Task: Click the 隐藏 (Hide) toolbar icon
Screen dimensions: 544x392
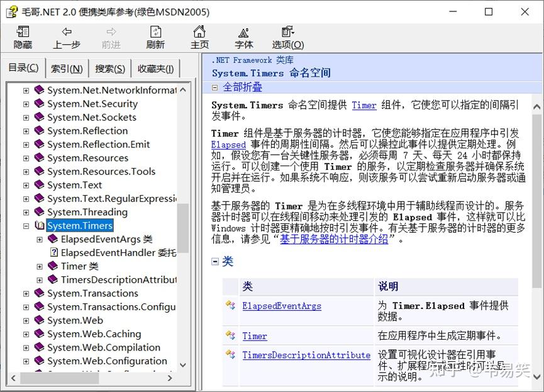Action: 23,36
